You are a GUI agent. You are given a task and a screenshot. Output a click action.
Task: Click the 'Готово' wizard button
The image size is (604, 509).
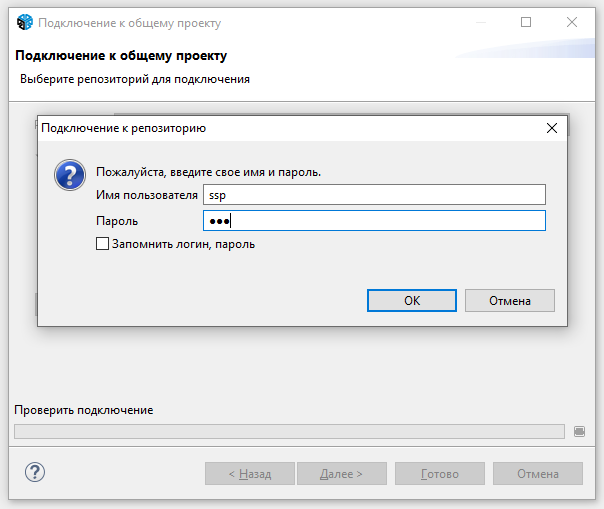click(x=439, y=474)
